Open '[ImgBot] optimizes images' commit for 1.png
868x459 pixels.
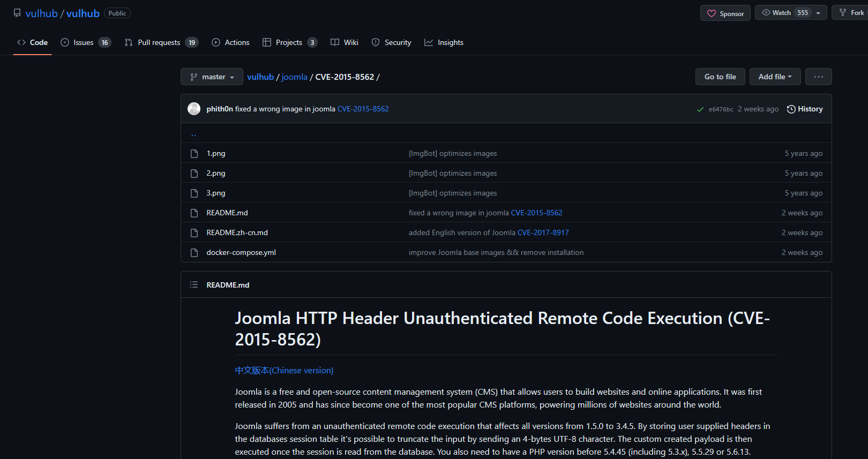pyautogui.click(x=453, y=153)
